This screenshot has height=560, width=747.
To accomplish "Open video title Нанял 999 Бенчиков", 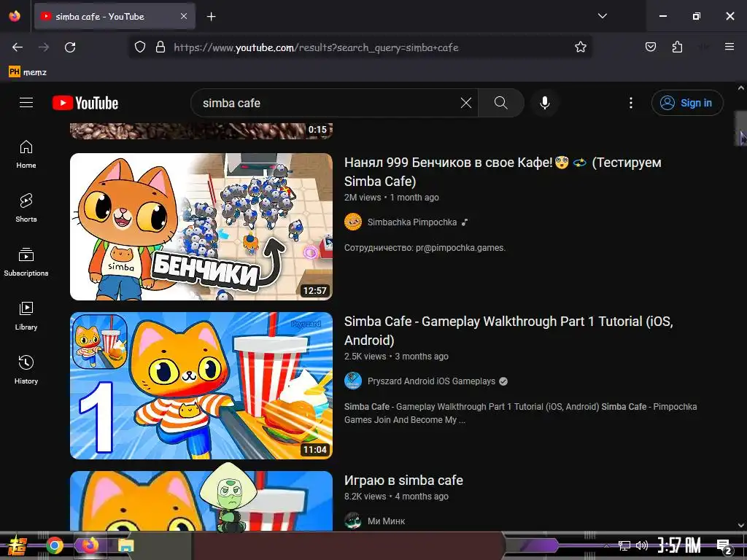I will 503,172.
